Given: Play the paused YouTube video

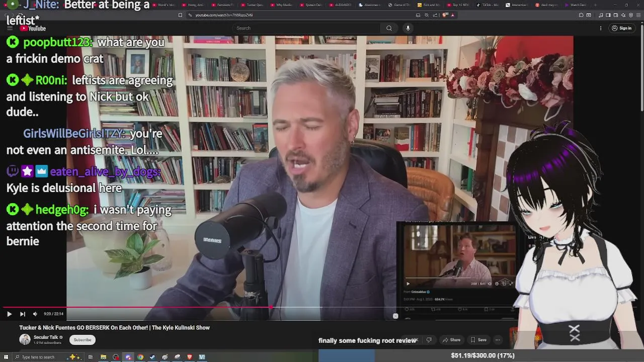Looking at the screenshot, I should 9,314.
